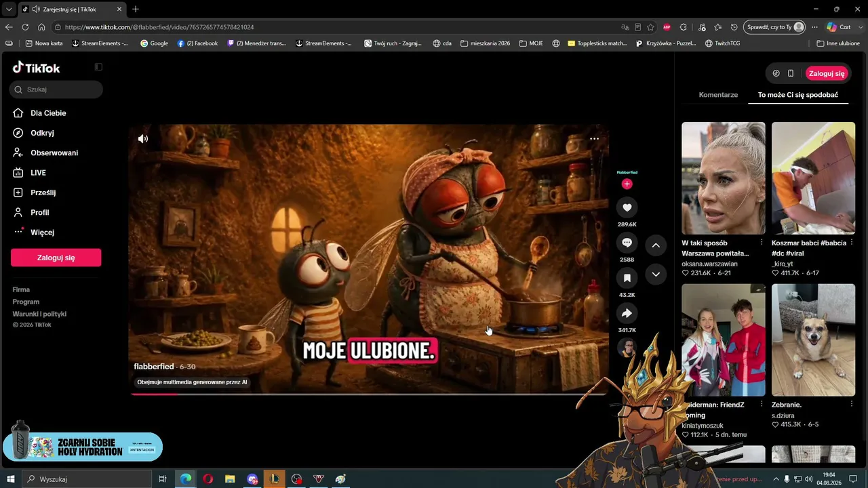The width and height of the screenshot is (868, 488).
Task: Open the mieszkania 2026 bookmarks folder
Action: tap(485, 43)
